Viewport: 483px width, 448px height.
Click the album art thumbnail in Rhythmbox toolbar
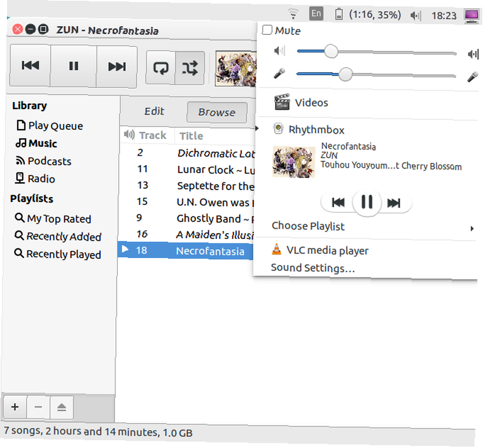(236, 69)
